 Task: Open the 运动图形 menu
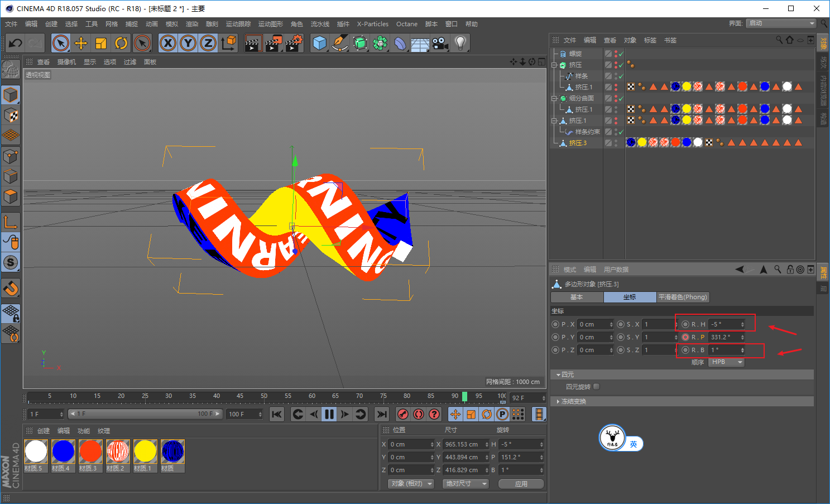pyautogui.click(x=271, y=24)
